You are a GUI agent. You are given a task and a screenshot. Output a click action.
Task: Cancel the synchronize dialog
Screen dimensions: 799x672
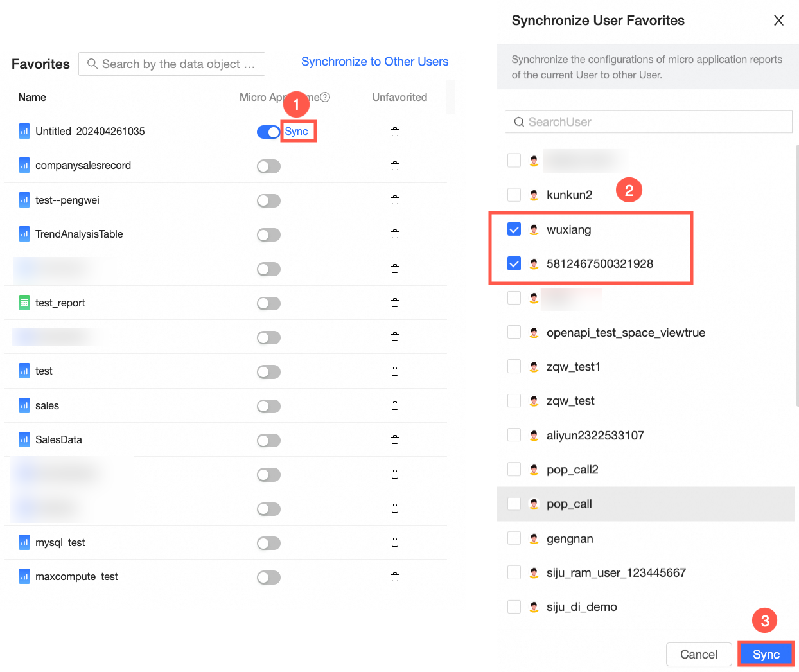tap(698, 654)
